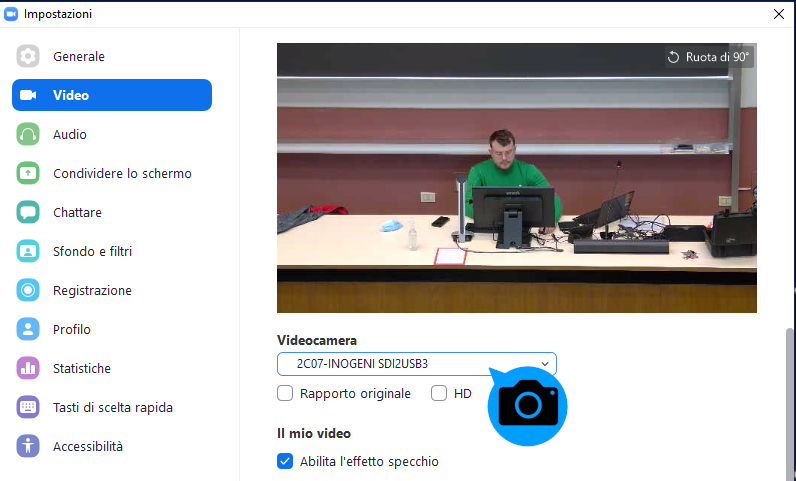Click the Tasti di scelta rapida keyboard icon
Screen dimensions: 796x481
point(28,407)
